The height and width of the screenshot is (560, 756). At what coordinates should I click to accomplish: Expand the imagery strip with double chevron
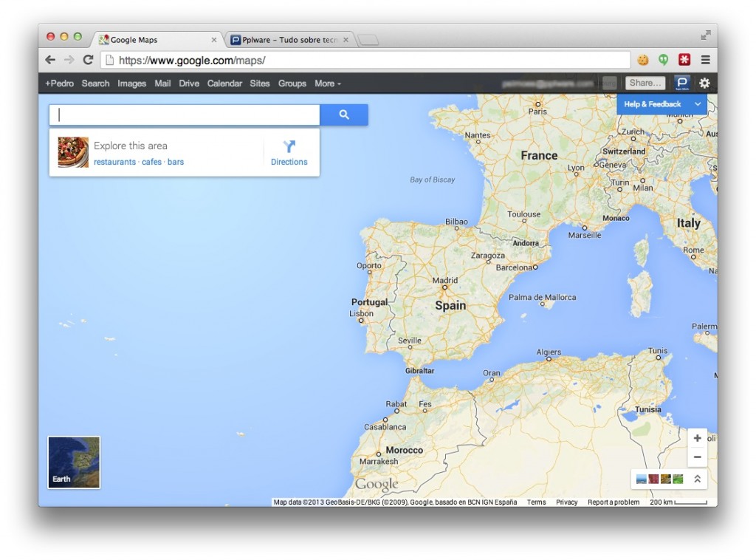(697, 479)
